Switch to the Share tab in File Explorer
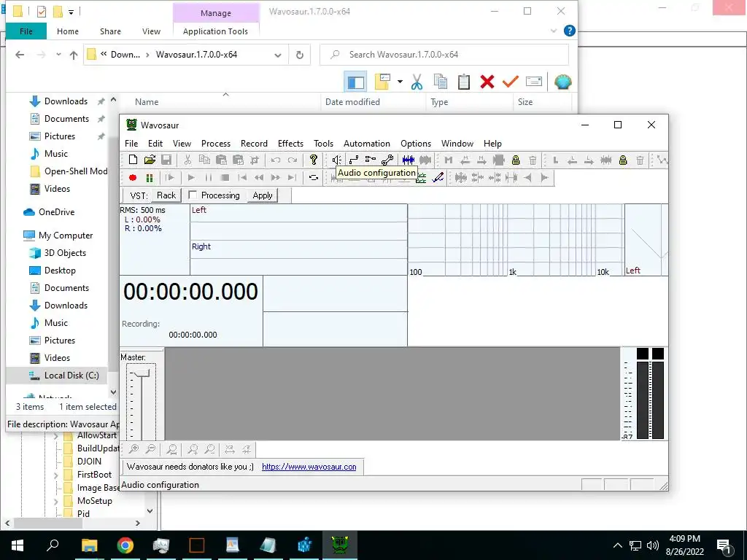Viewport: 747px width, 560px height. coord(110,31)
